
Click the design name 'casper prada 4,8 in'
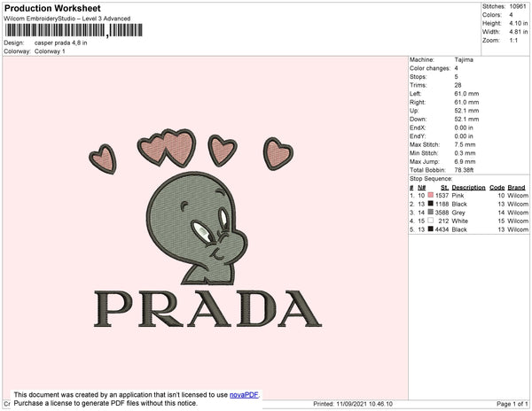(60, 43)
